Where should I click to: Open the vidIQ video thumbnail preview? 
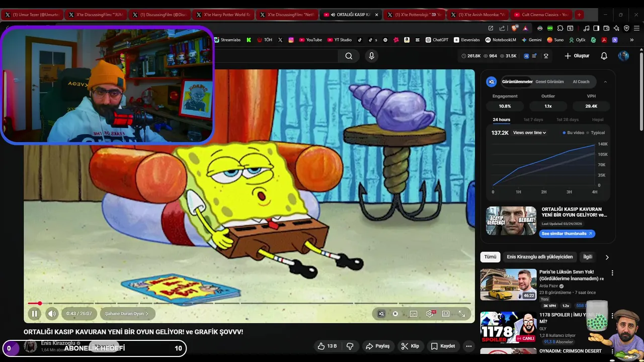[511, 221]
